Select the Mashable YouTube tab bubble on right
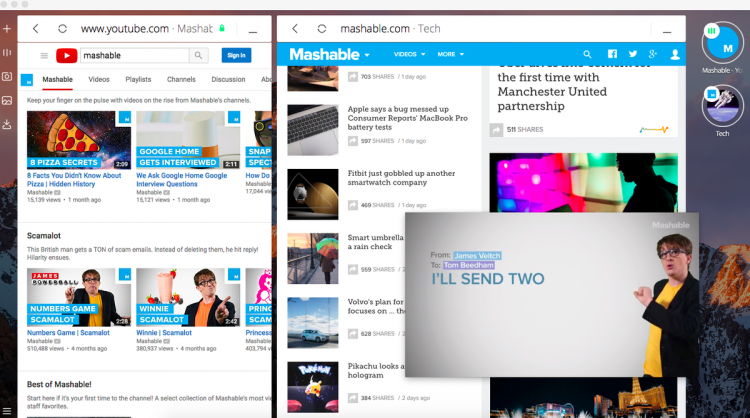 [x=722, y=44]
